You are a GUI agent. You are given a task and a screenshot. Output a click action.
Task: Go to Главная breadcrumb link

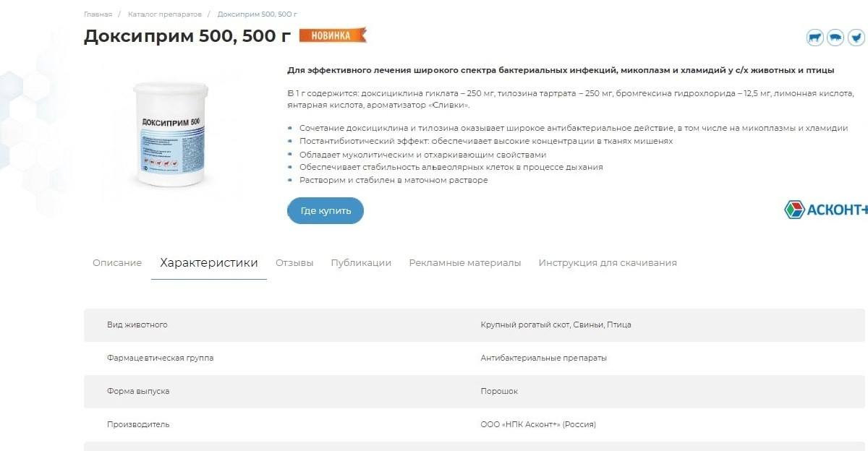(x=98, y=14)
